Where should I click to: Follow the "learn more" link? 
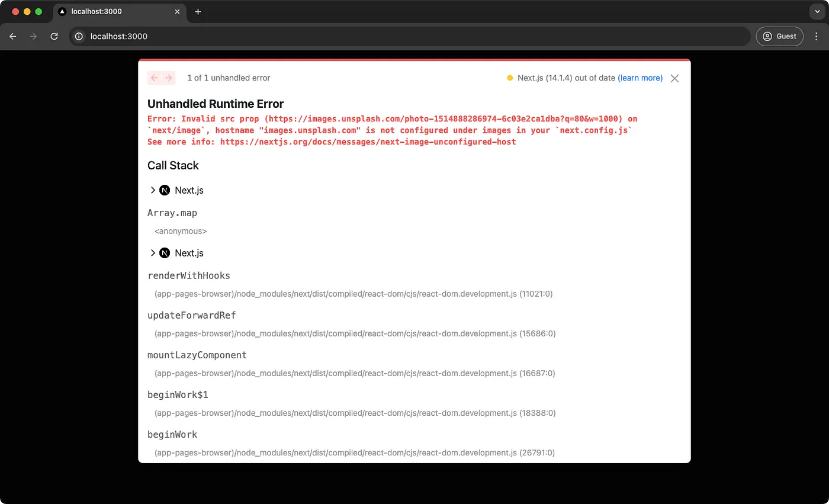click(640, 78)
